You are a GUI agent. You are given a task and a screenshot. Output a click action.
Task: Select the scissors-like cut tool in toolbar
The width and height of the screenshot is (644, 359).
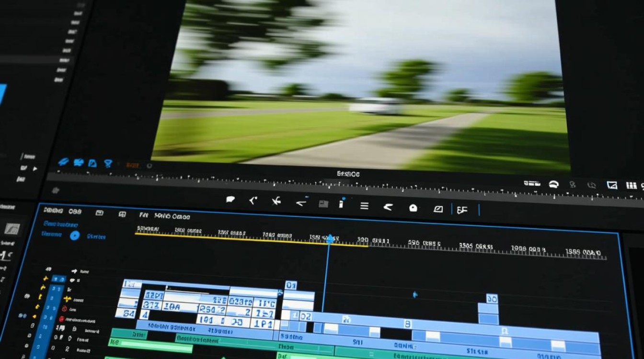click(x=276, y=202)
